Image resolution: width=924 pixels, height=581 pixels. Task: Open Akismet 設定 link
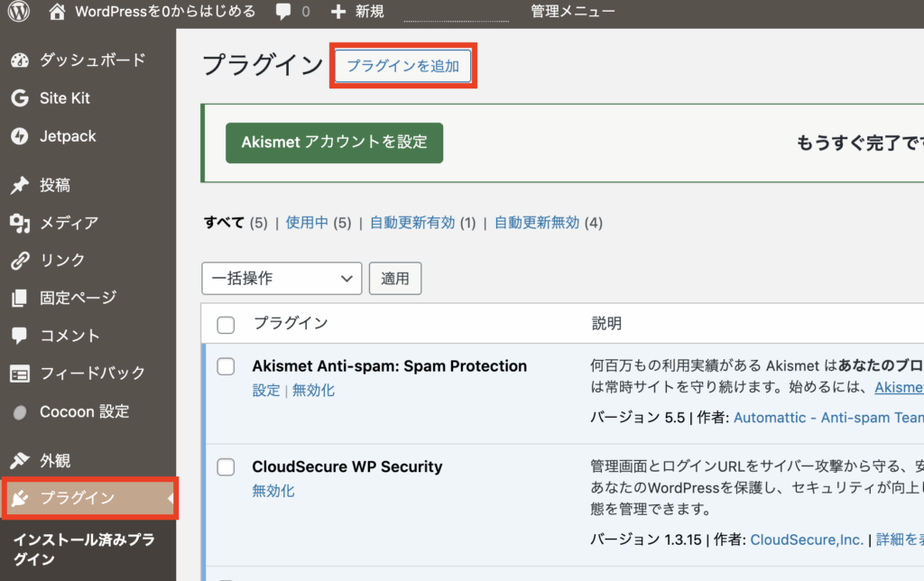click(266, 390)
